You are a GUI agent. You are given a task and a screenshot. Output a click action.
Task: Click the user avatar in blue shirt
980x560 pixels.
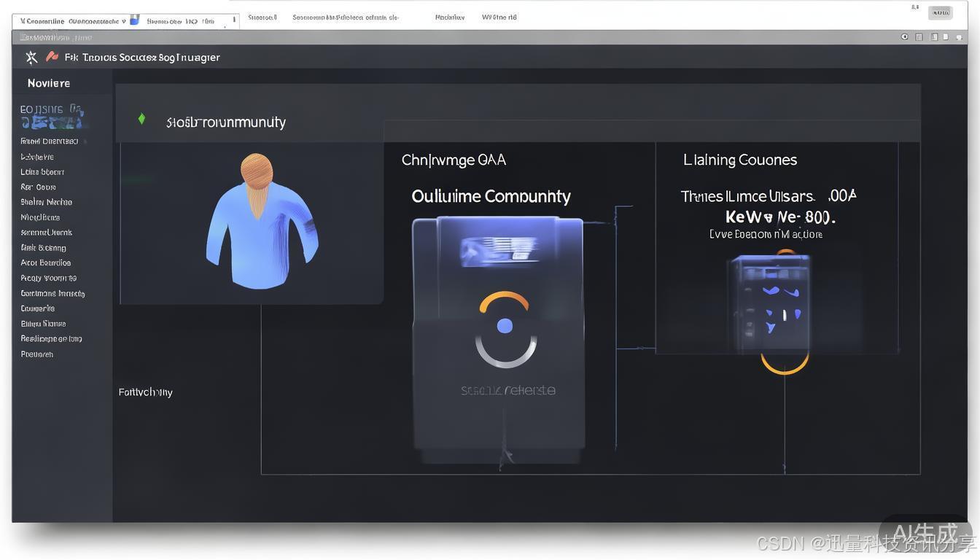pyautogui.click(x=260, y=221)
